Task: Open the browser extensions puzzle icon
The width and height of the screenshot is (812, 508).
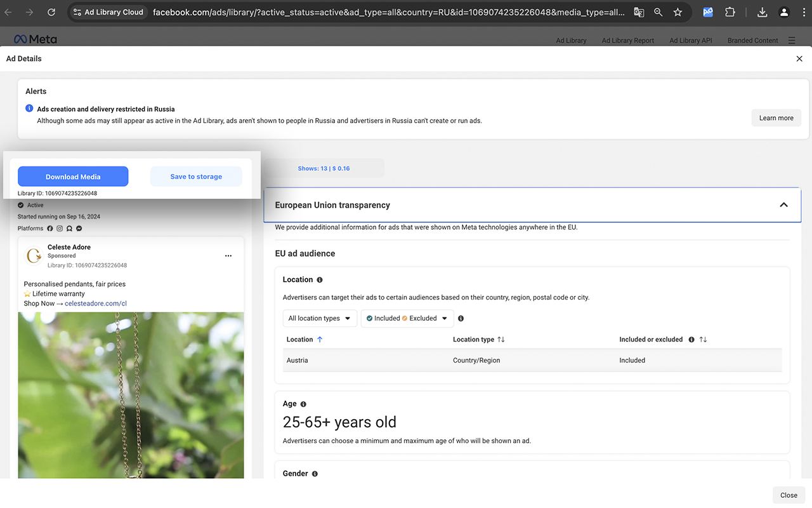Action: click(730, 12)
